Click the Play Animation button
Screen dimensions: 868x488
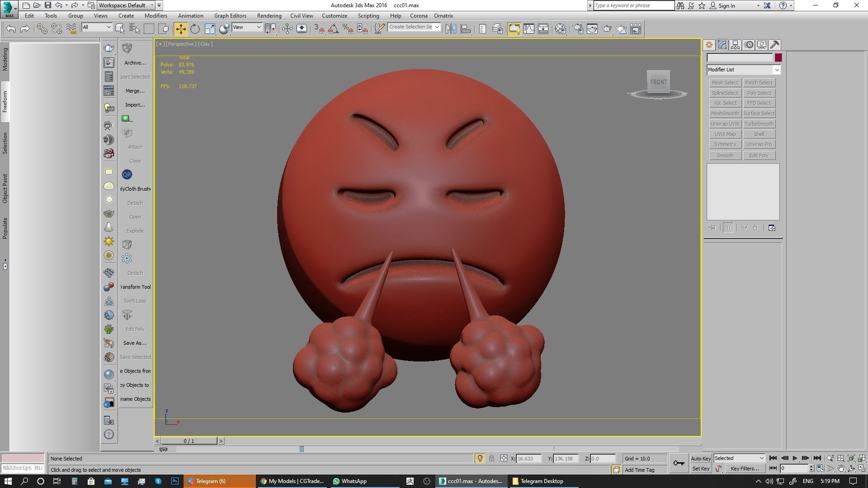pyautogui.click(x=795, y=458)
